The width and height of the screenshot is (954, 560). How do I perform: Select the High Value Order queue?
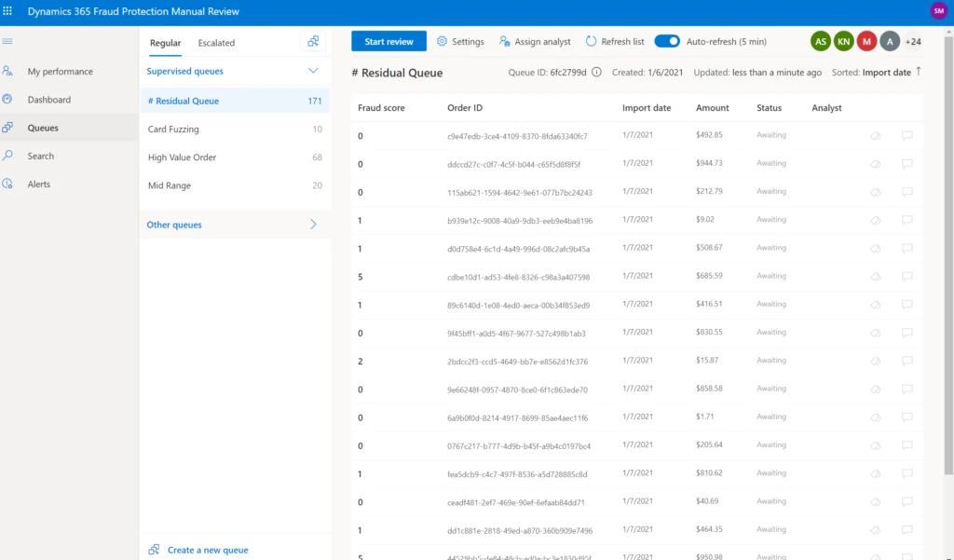pos(183,157)
